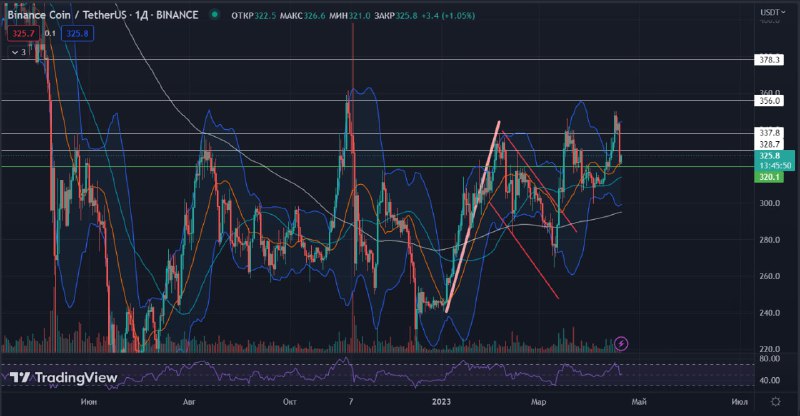Click the red sell price 325.7
This screenshot has height=416, width=800.
23,34
